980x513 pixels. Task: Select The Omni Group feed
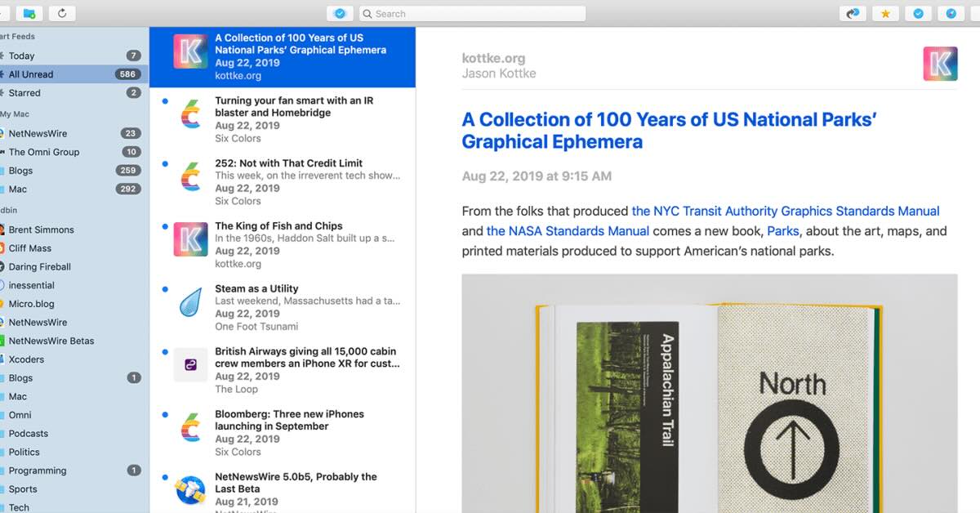pyautogui.click(x=74, y=152)
